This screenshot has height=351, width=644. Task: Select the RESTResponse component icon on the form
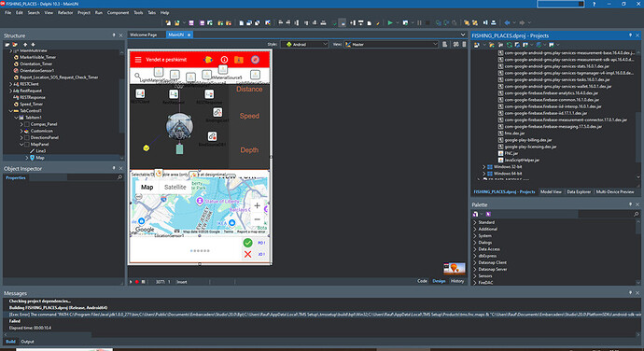point(209,94)
